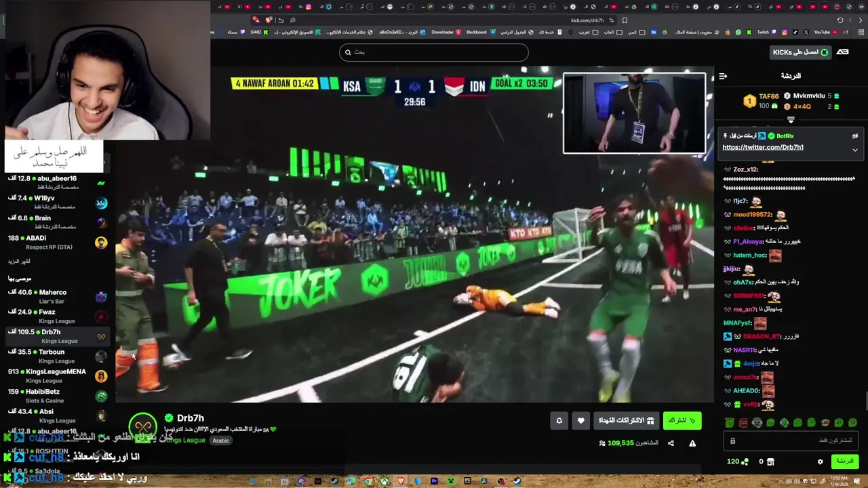Unpin the BotRix pinned message icon
This screenshot has height=488, width=868.
[855, 136]
